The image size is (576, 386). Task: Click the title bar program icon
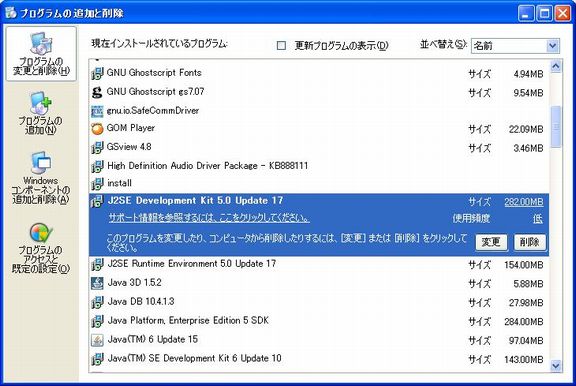(11, 12)
